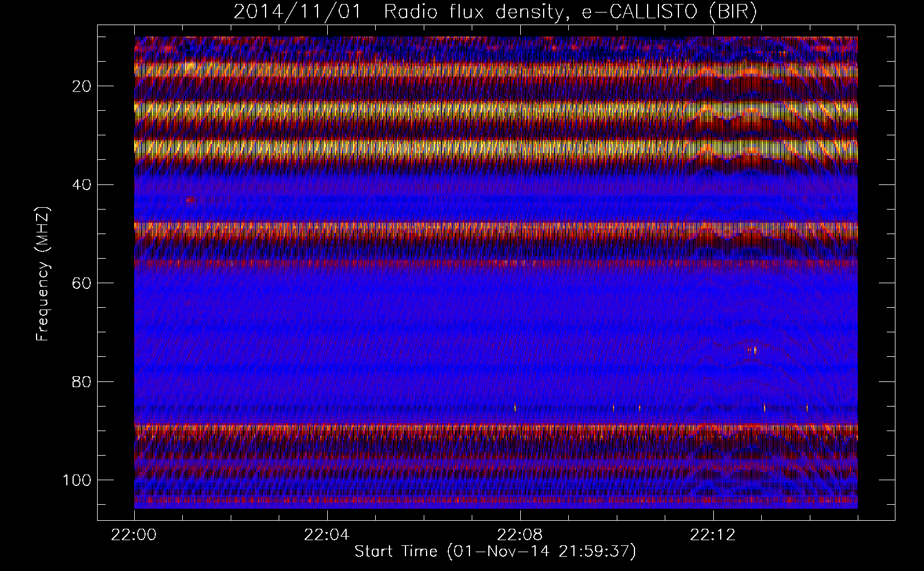Select the 22:08 time tick label
The height and width of the screenshot is (571, 924).
click(x=520, y=536)
